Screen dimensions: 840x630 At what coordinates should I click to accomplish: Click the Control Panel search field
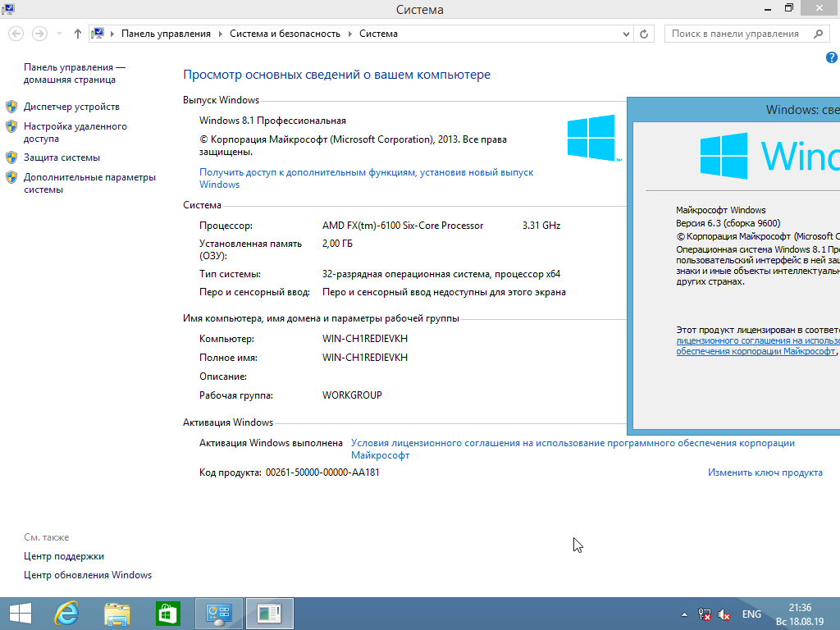coord(735,34)
